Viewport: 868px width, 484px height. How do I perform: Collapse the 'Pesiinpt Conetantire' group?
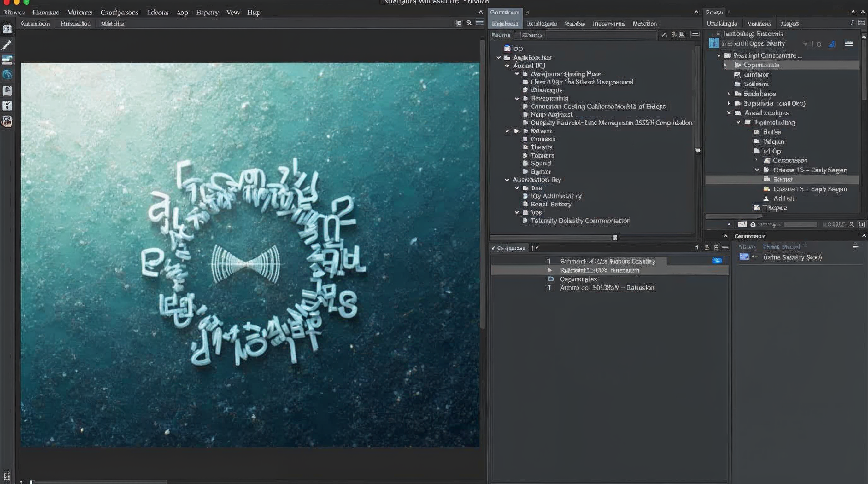coord(719,55)
